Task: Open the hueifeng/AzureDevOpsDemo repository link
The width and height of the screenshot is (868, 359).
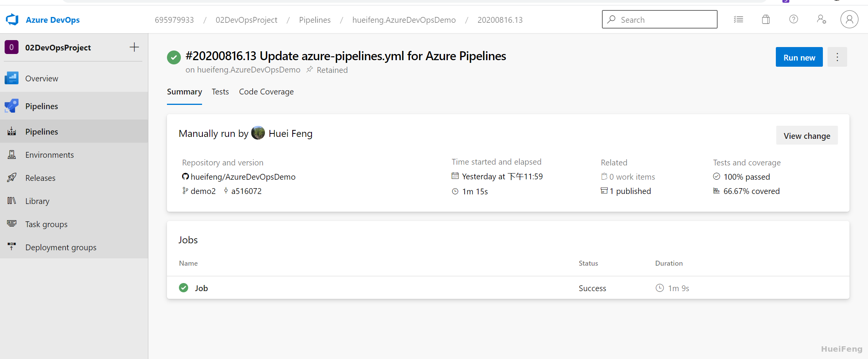Action: (x=243, y=177)
